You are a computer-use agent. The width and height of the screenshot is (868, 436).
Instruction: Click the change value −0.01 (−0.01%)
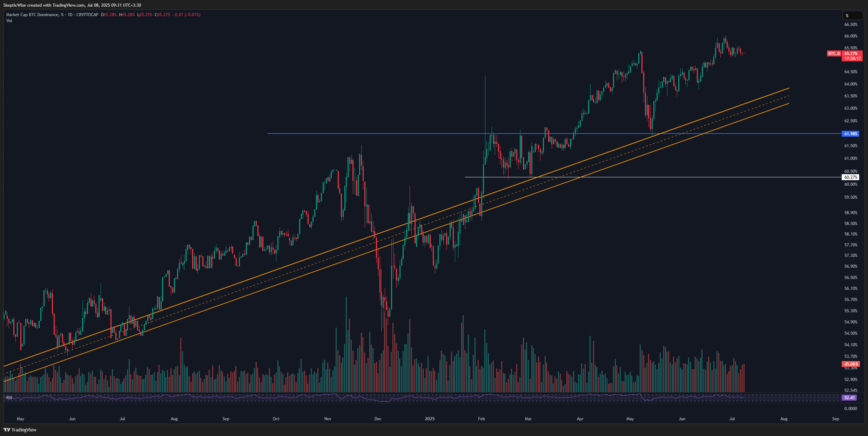pyautogui.click(x=187, y=15)
